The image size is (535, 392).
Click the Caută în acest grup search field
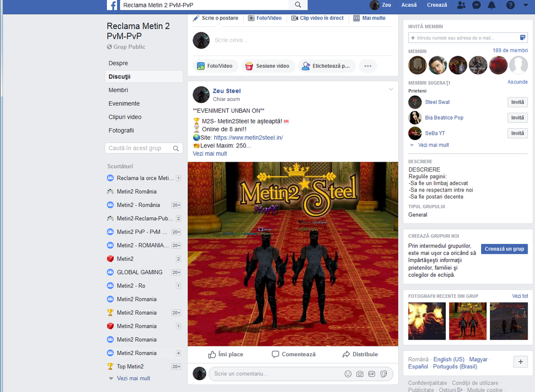144,148
